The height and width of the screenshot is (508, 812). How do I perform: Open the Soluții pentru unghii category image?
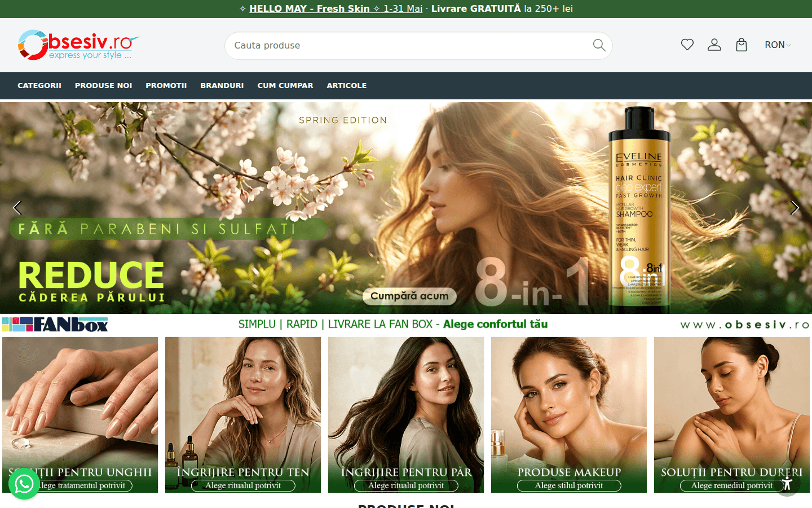point(80,415)
